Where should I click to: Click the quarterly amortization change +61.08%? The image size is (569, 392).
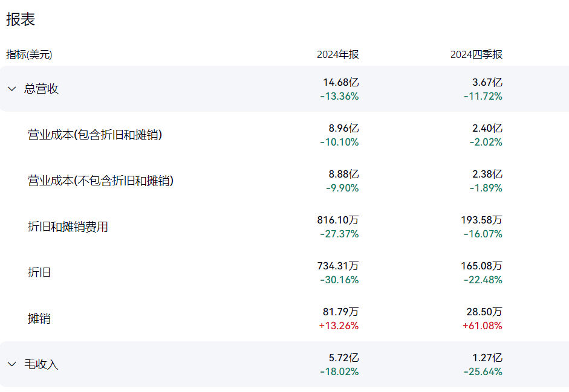pos(483,326)
